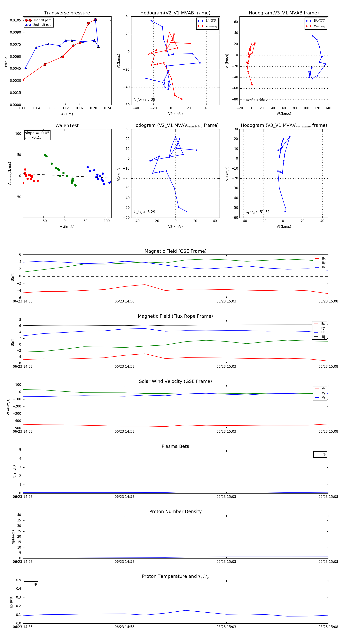Click the V_remaining legend entry in V2_V1 MVAB hodogram
This screenshot has width=351, height=644.
click(207, 26)
